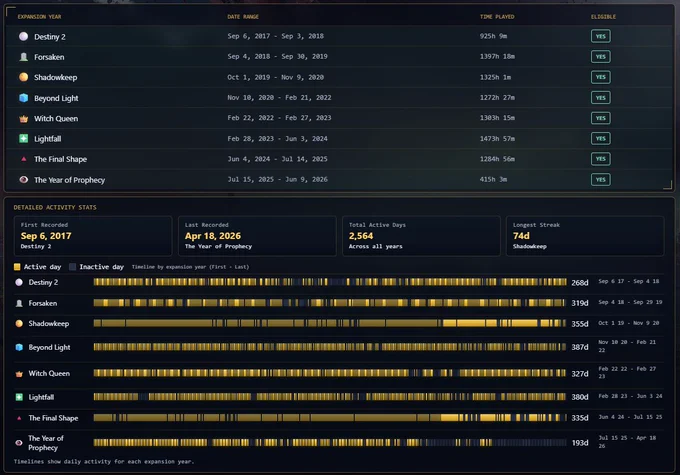Viewport: 680px width, 475px height.
Task: Click the Witch Queen activity timeline bar
Action: [x=330, y=373]
